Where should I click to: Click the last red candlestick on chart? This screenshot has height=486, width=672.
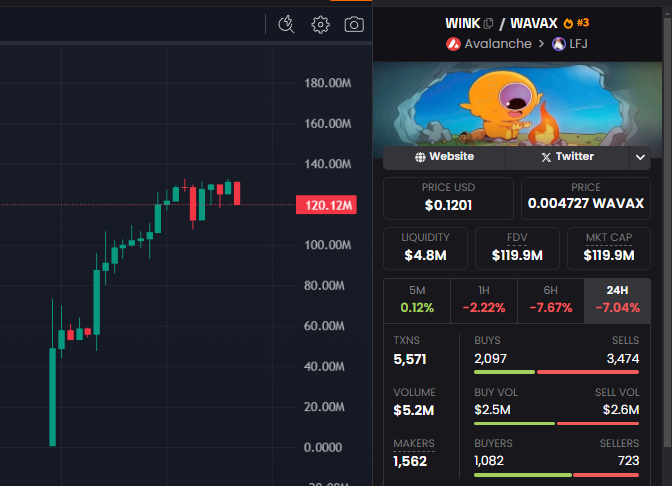[237, 193]
